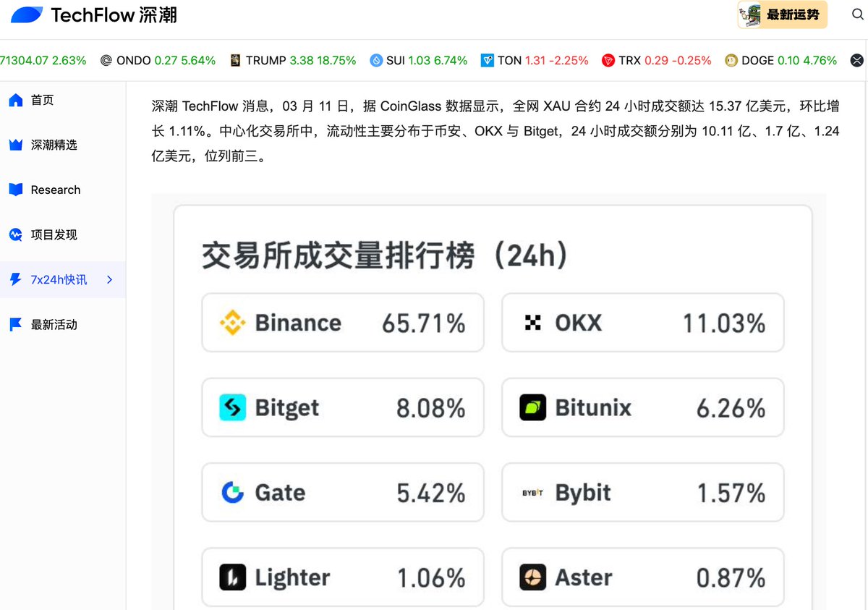Click the OKX 11.03% card
868x610 pixels.
pyautogui.click(x=643, y=323)
